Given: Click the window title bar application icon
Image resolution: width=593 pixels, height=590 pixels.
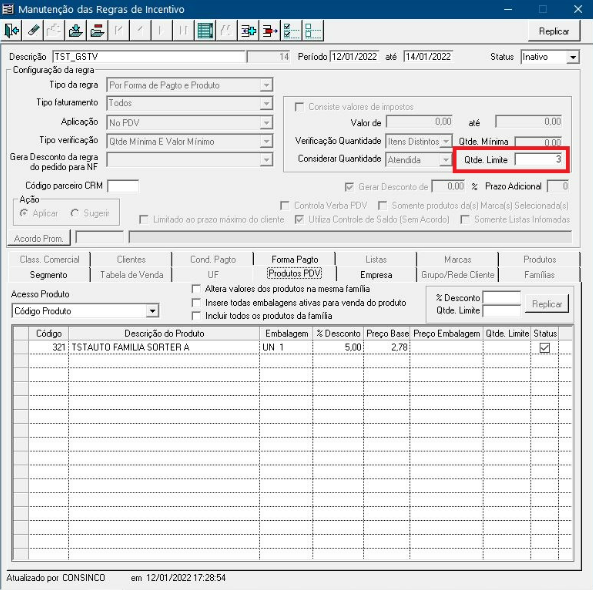Looking at the screenshot, I should [x=8, y=9].
